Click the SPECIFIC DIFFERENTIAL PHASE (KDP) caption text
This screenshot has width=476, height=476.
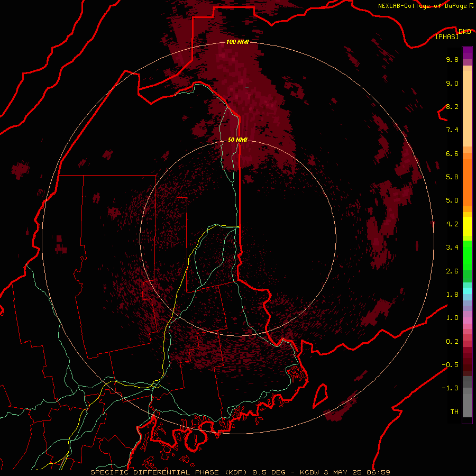point(169,472)
